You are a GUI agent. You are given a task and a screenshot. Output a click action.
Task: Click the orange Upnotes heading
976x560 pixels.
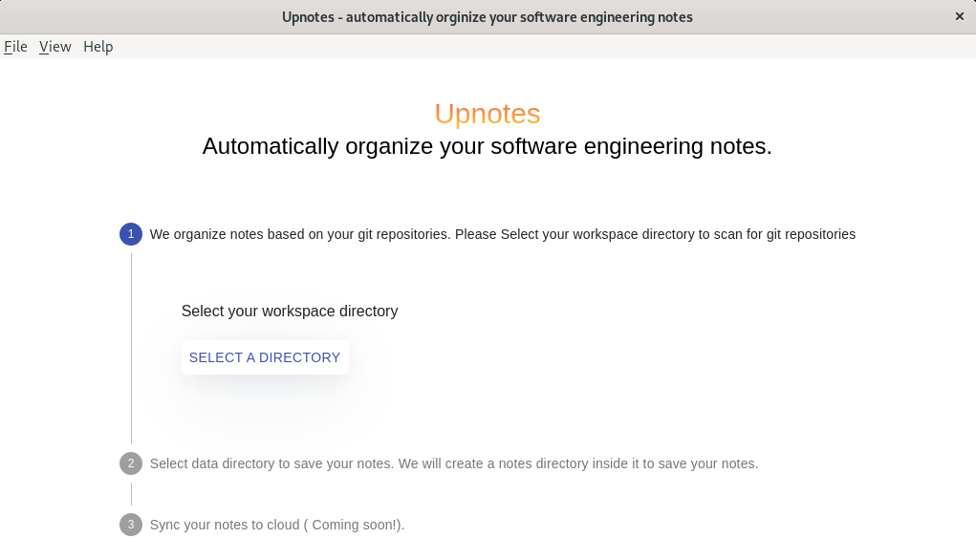point(488,114)
